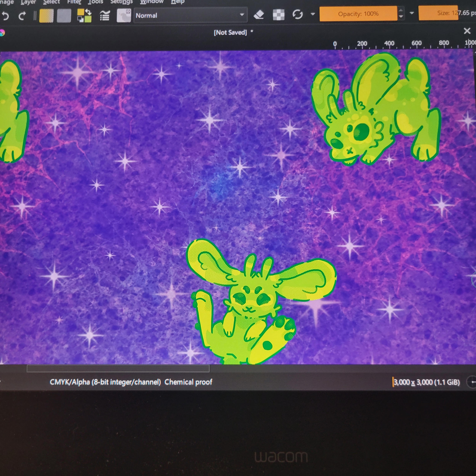Toggle preserve alpha checkerboard button
Image resolution: width=476 pixels, height=476 pixels.
[279, 15]
